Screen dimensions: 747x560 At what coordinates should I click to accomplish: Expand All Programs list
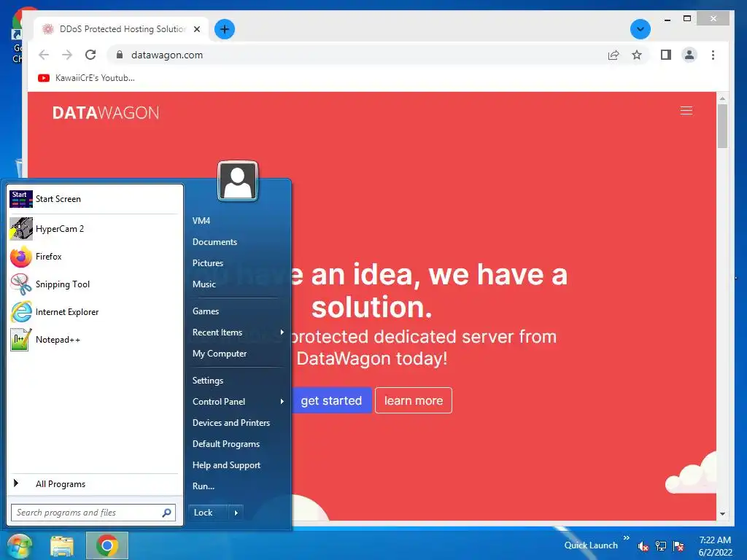pyautogui.click(x=94, y=484)
